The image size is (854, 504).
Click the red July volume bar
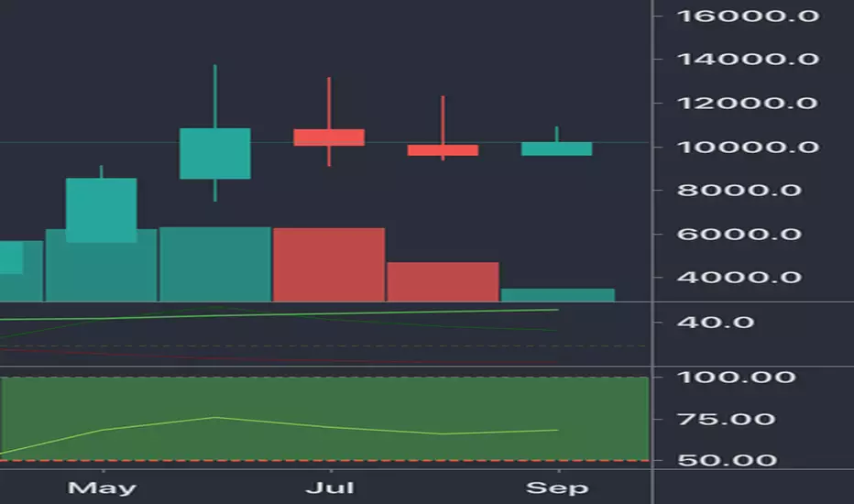tap(329, 265)
